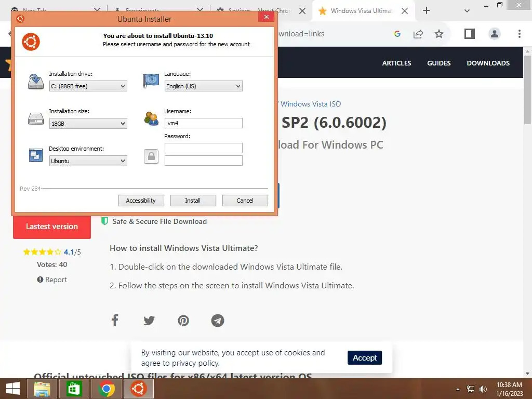The image size is (532, 399).
Task: Close the Windows Vista Ultimate tab
Action: click(x=404, y=11)
